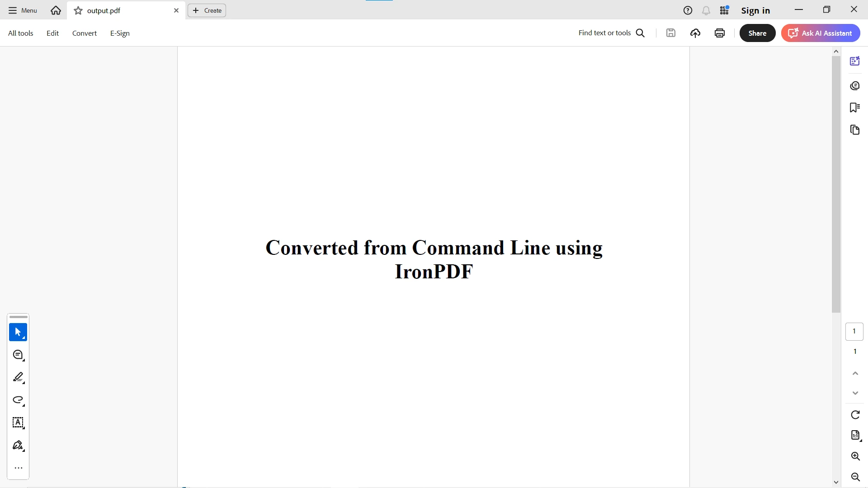Click the current page number box
868x488 pixels.
click(x=854, y=331)
